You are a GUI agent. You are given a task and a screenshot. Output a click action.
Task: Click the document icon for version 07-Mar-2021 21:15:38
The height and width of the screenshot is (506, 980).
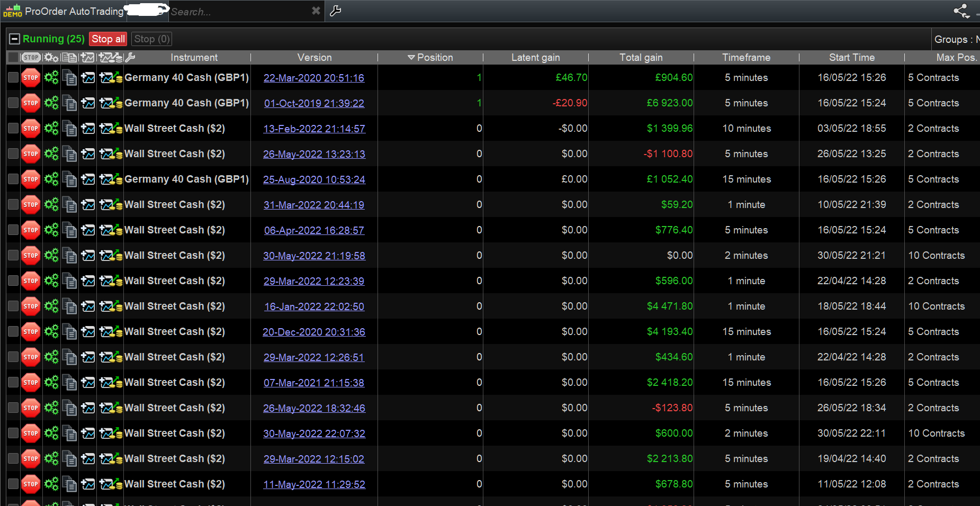coord(69,383)
